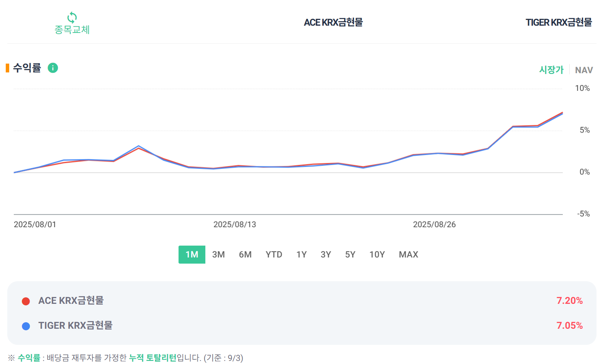The width and height of the screenshot is (613, 364).
Task: Select the 6M period tab
Action: pyautogui.click(x=245, y=254)
